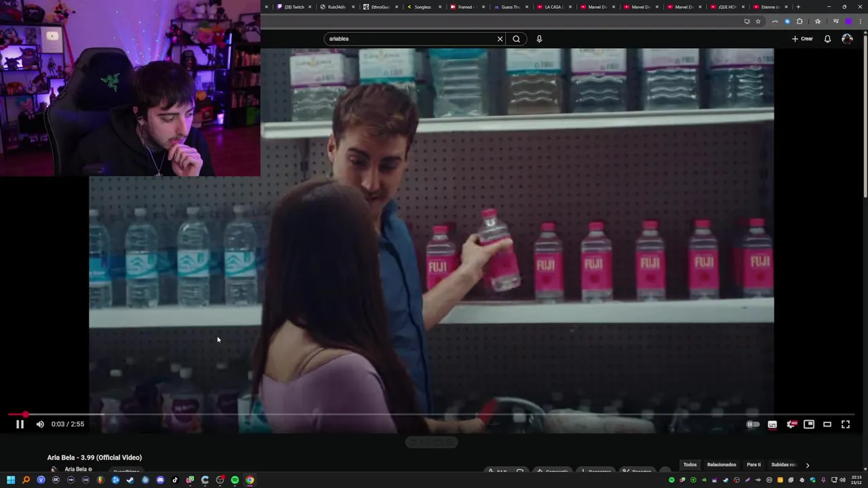Click the Chrome icon in the taskbar
The width and height of the screenshot is (868, 488).
250,480
